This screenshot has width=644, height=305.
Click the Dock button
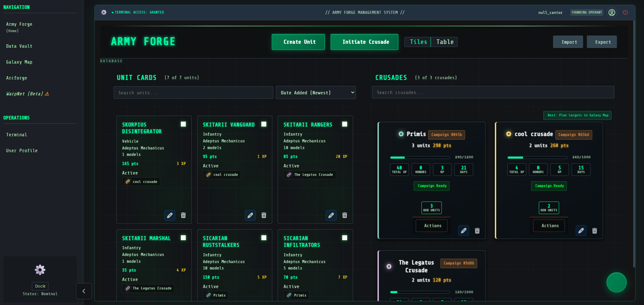40,286
